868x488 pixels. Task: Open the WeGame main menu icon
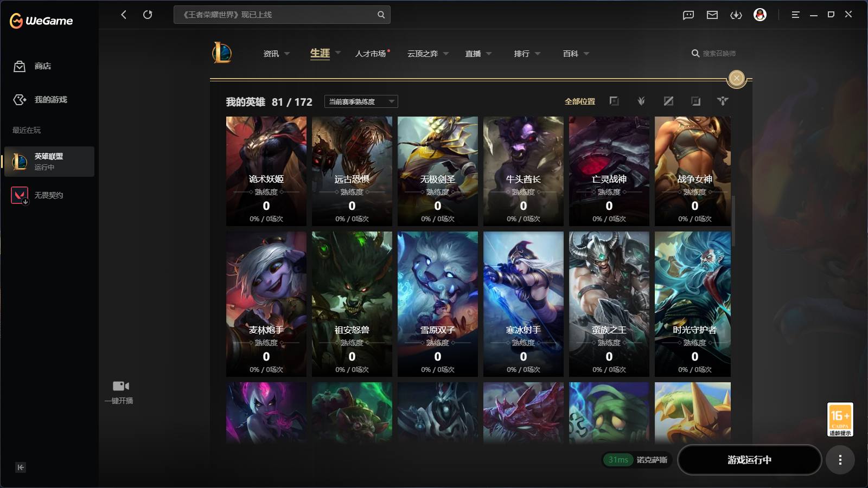click(x=795, y=15)
